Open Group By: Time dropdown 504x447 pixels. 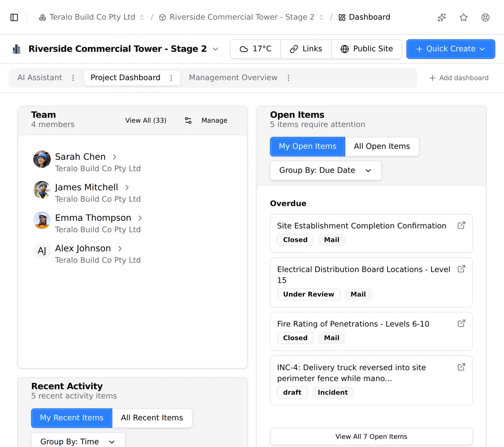pyautogui.click(x=78, y=441)
